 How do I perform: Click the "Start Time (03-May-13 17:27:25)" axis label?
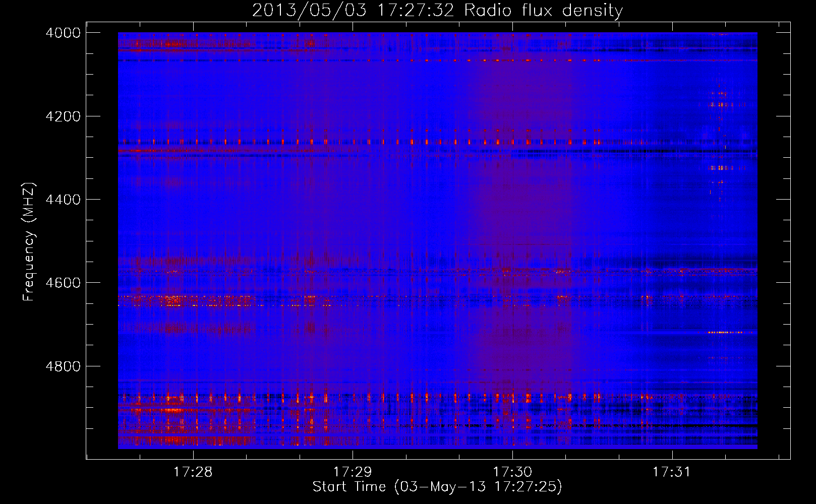(x=437, y=487)
